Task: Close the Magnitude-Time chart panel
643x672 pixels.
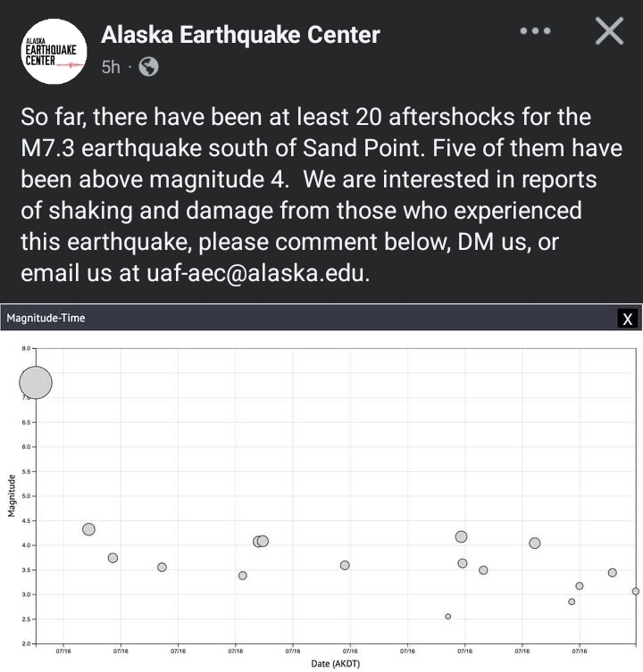Action: (628, 319)
